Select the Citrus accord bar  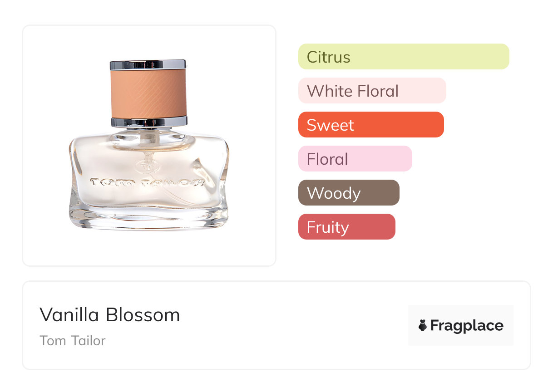click(403, 57)
